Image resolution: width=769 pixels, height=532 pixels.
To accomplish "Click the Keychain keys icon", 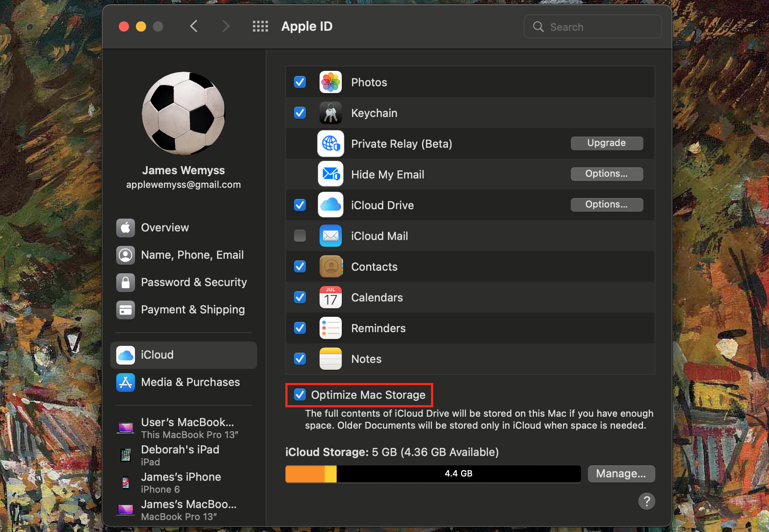I will (331, 113).
